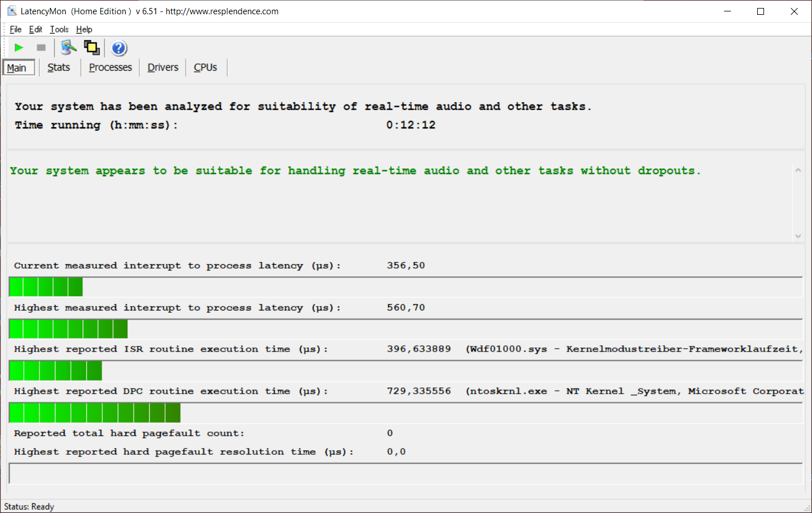The image size is (812, 513).
Task: Click the ISR time value 396,633889
Action: coord(419,349)
